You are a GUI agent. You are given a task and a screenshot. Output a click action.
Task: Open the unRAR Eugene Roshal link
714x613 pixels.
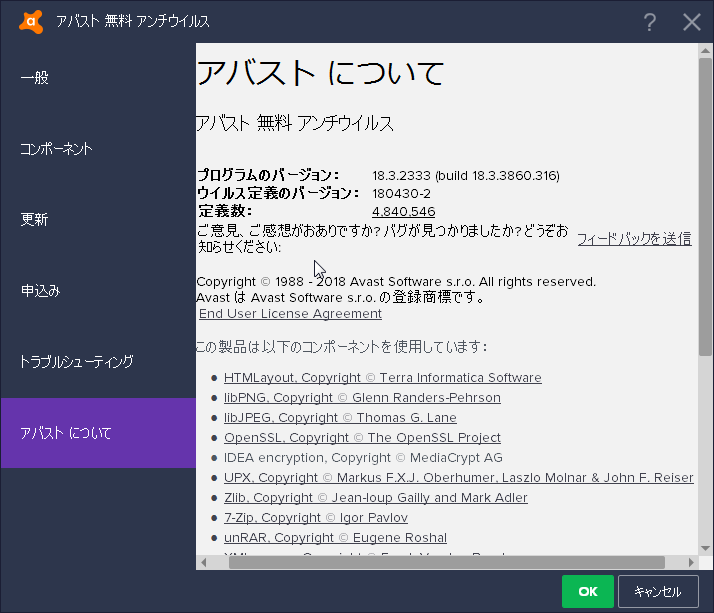[x=335, y=538]
